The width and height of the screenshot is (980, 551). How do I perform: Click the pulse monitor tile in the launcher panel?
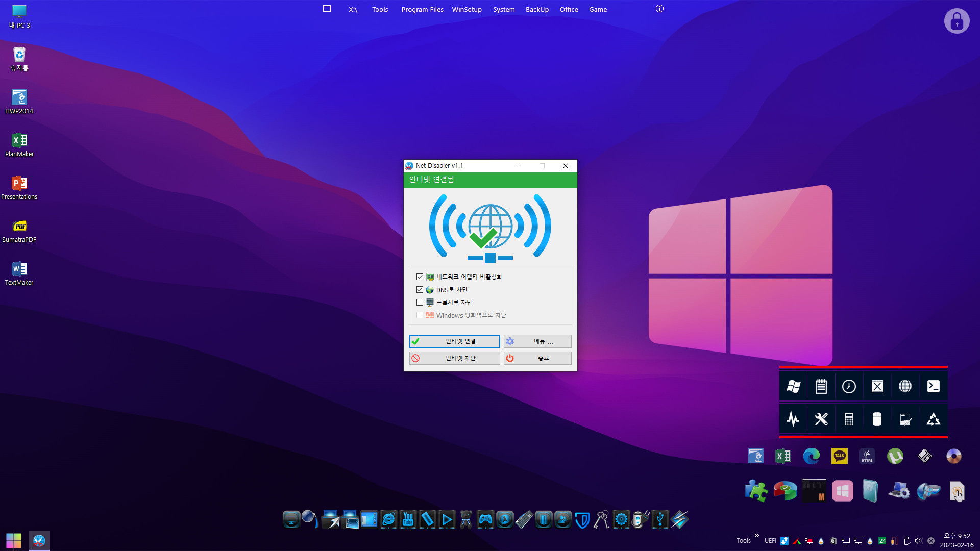pos(793,419)
